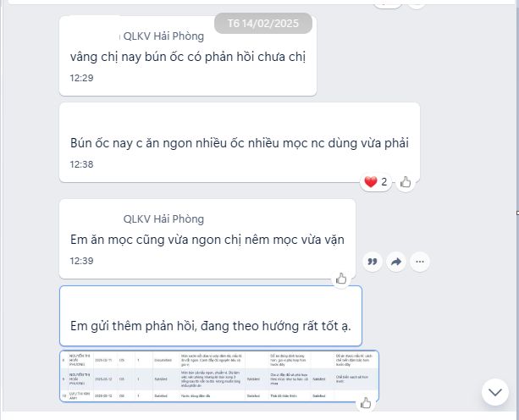Click the quote reply icon beside the message
This screenshot has width=519, height=420.
[373, 262]
